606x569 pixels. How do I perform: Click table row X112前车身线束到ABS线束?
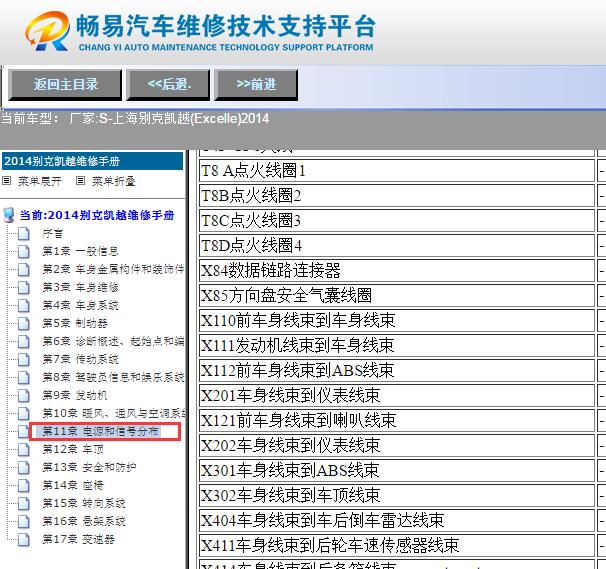397,370
